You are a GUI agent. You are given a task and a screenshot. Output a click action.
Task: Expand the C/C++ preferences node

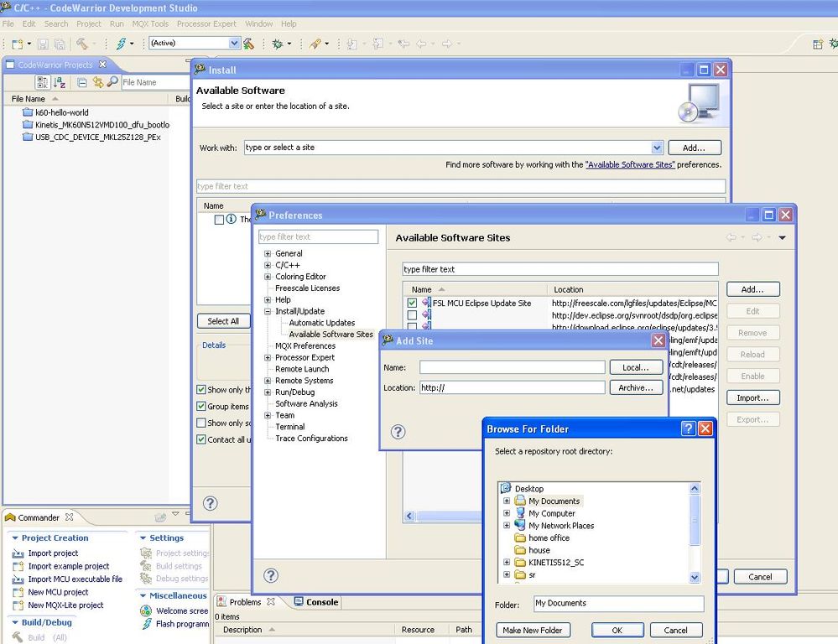click(x=268, y=265)
